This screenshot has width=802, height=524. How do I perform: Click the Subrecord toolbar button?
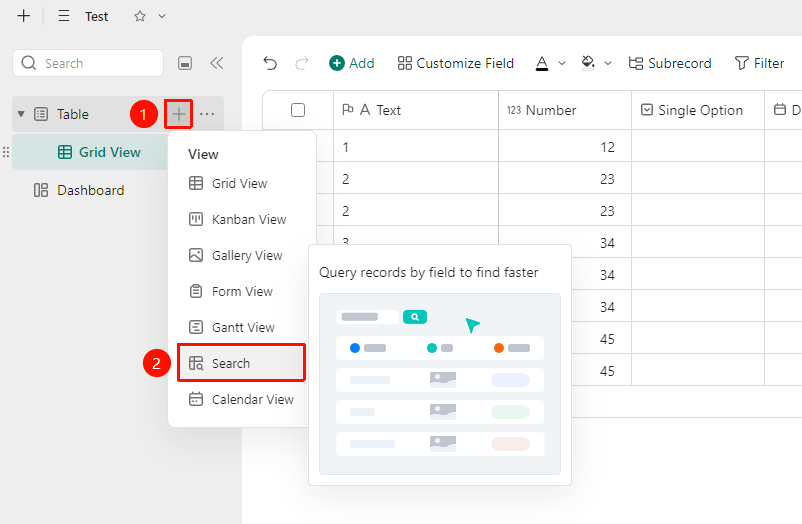[x=670, y=63]
